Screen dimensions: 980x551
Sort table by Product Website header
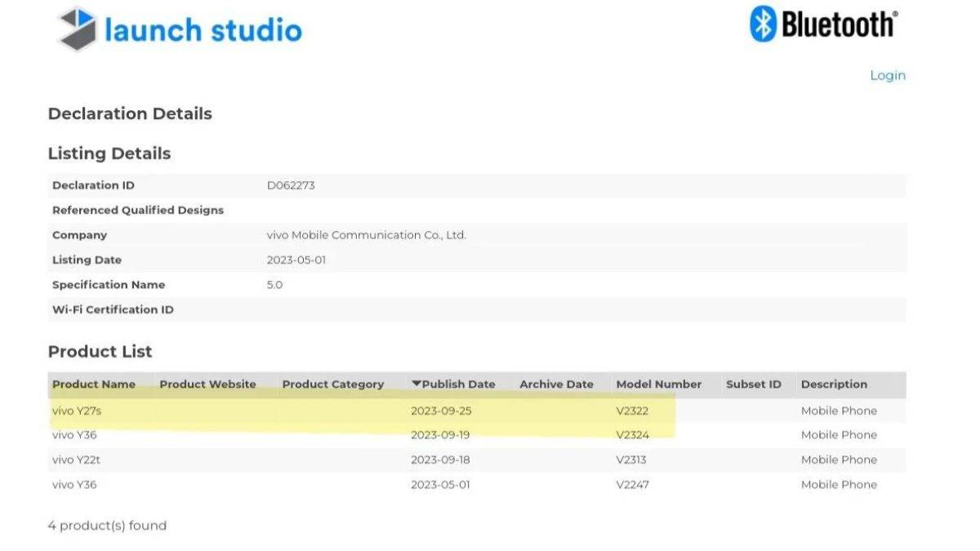(207, 384)
